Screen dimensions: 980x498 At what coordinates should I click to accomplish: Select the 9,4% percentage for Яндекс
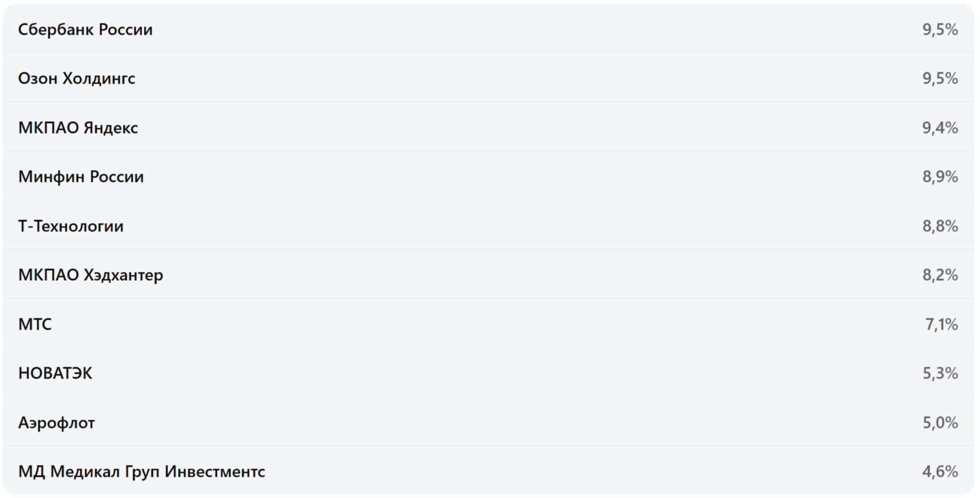[x=940, y=128]
